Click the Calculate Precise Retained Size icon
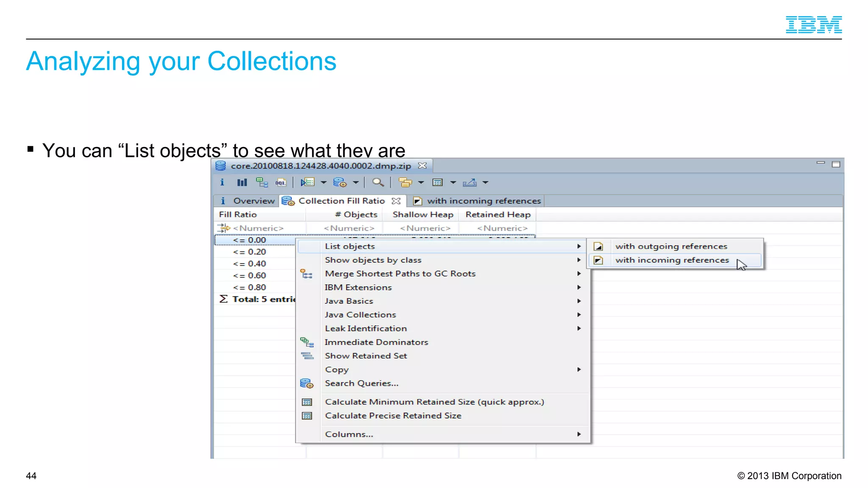The image size is (868, 488). [307, 416]
